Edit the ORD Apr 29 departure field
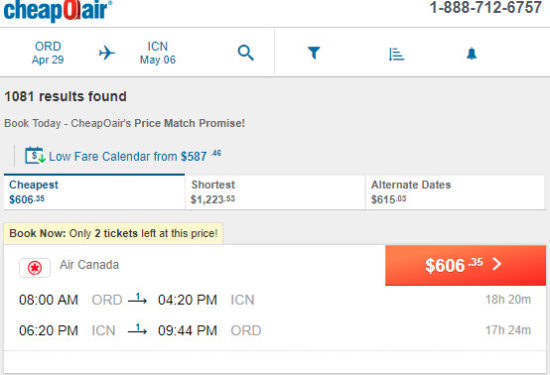550x375 pixels. click(x=48, y=53)
